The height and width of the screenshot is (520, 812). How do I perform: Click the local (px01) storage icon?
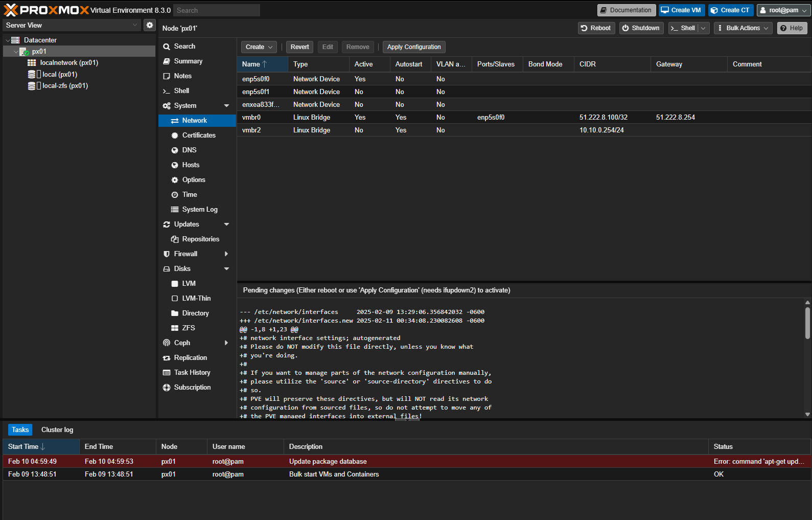[32, 74]
